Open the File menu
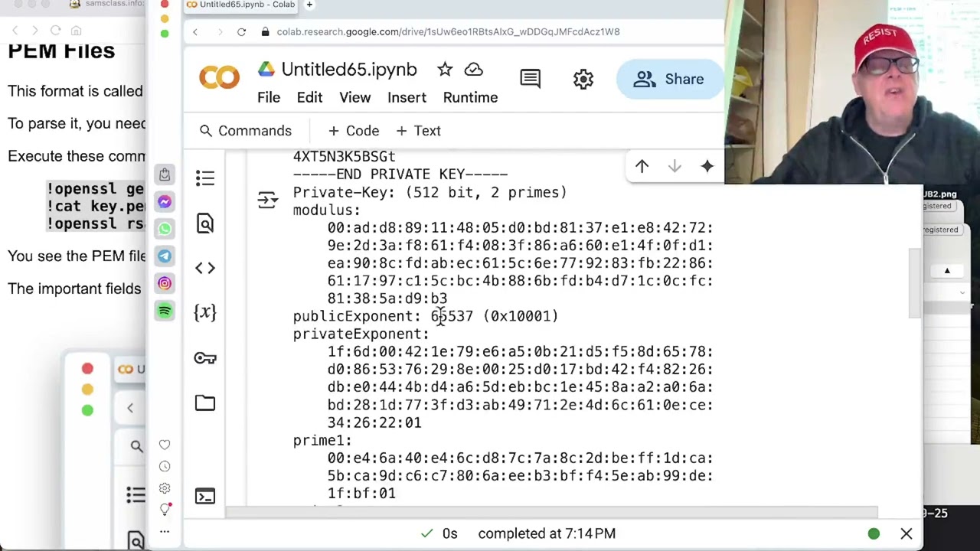This screenshot has width=980, height=551. pos(269,98)
